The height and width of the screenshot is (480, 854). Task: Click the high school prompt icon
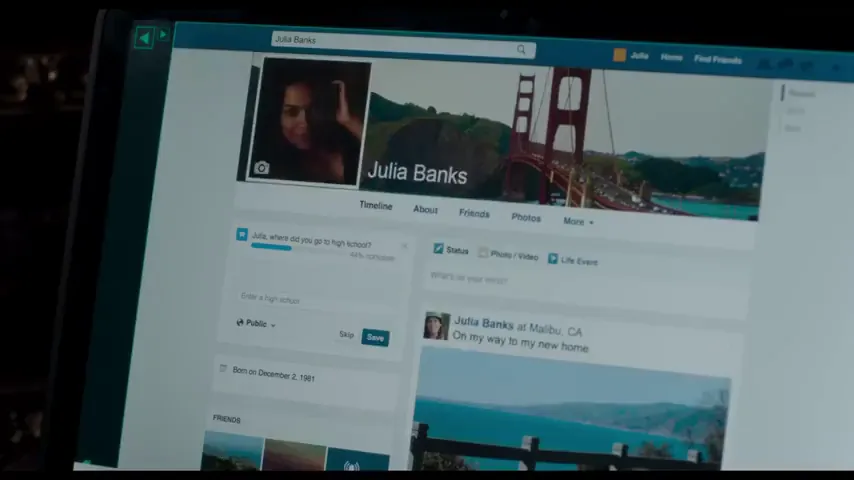[x=242, y=234]
